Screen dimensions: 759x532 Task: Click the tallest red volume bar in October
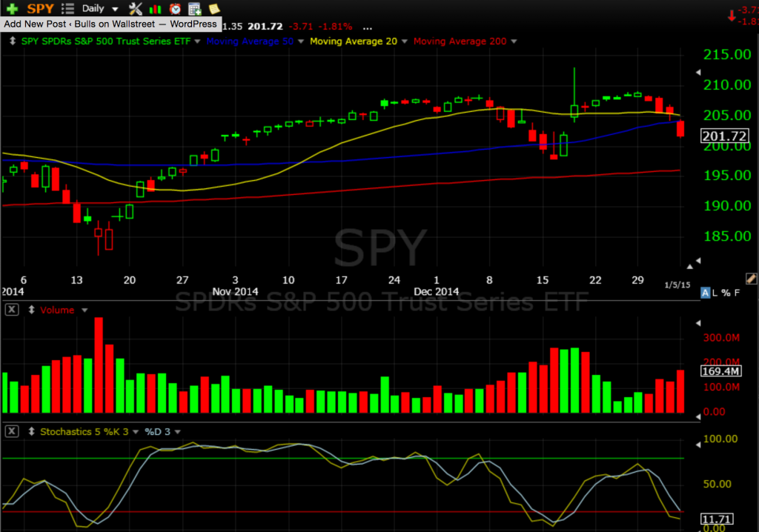99,365
